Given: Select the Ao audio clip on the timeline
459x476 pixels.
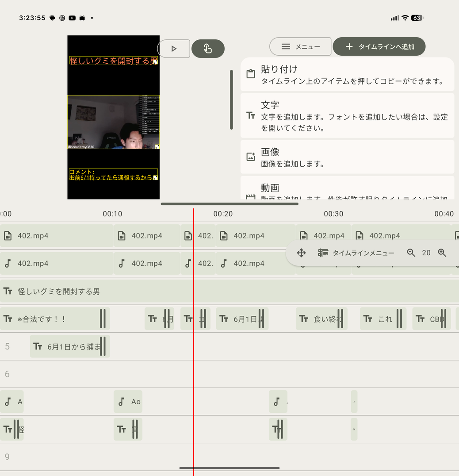Looking at the screenshot, I should [128, 402].
